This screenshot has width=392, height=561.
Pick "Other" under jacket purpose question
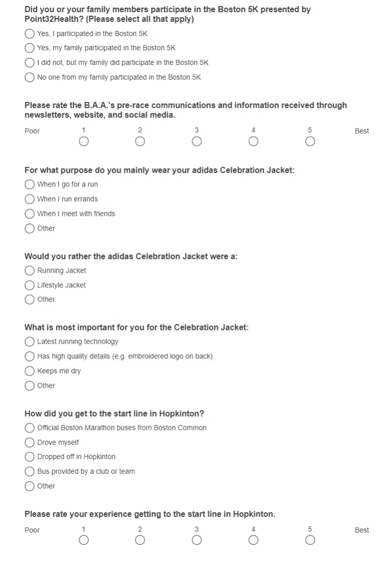29,228
